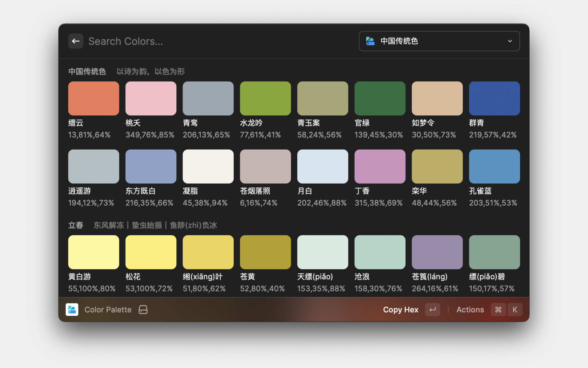Click the K key icon
The height and width of the screenshot is (368, 588).
pyautogui.click(x=515, y=310)
